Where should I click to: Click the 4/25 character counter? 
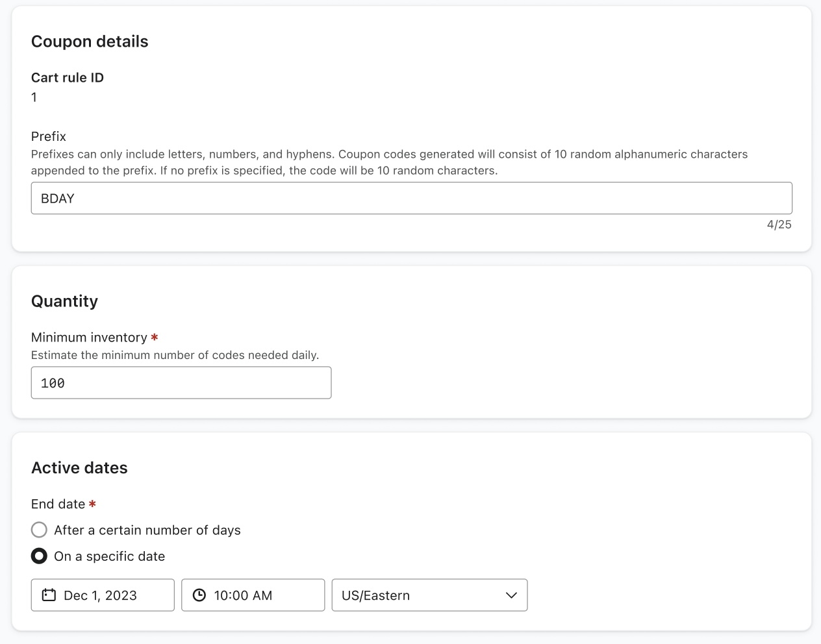click(x=779, y=225)
